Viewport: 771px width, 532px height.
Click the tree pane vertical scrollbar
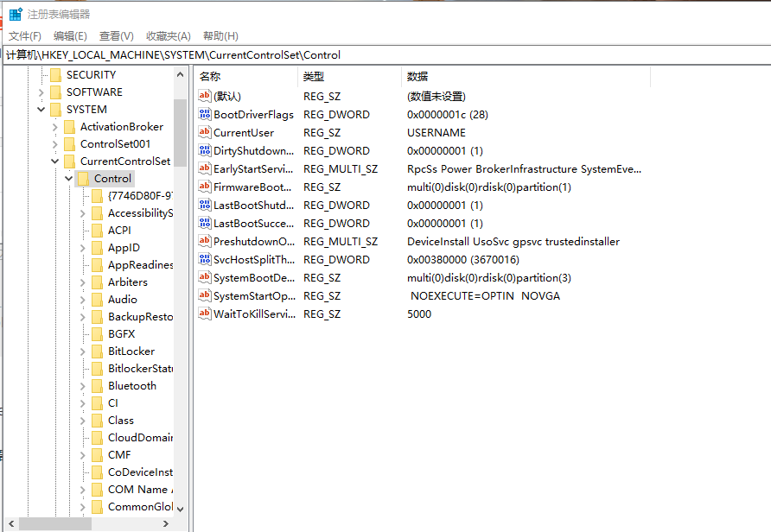tap(180, 302)
